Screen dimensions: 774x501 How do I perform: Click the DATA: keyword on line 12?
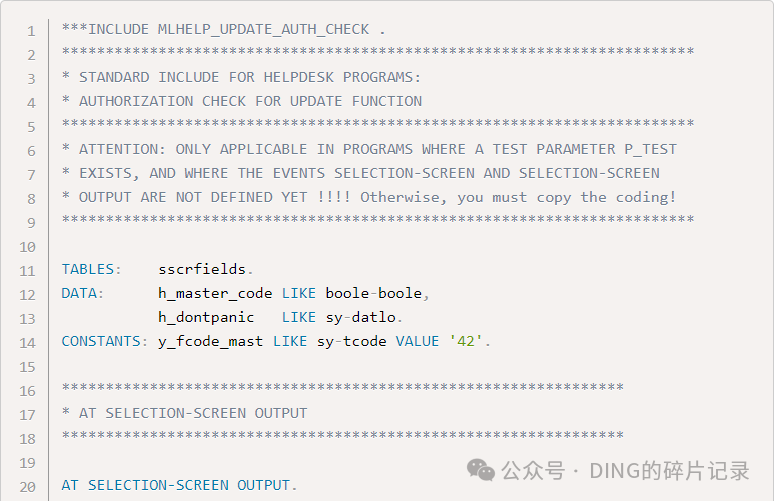(82, 293)
